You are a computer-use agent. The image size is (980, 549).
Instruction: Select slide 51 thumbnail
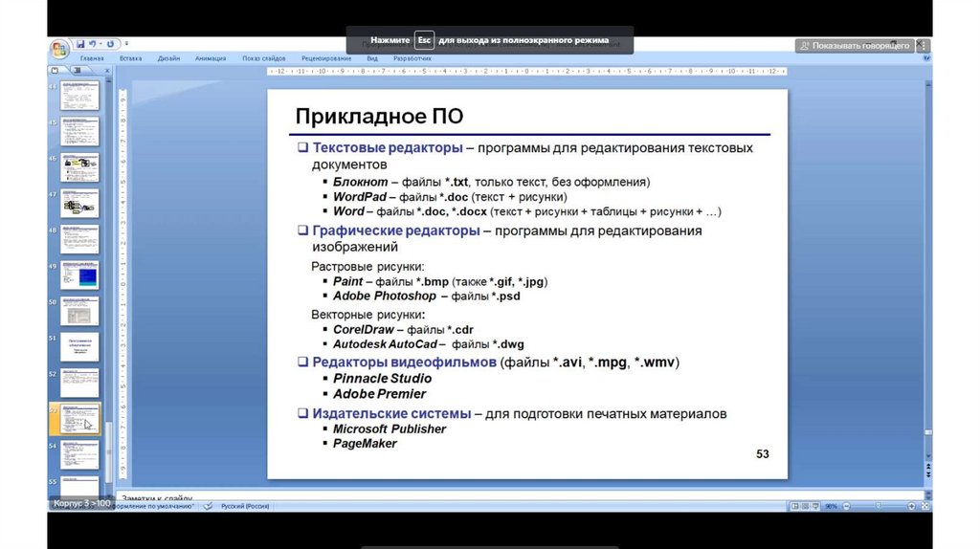pyautogui.click(x=79, y=346)
